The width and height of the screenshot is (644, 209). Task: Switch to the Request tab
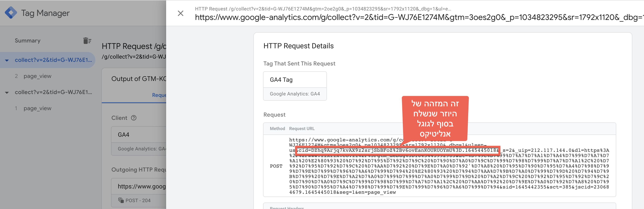[159, 95]
